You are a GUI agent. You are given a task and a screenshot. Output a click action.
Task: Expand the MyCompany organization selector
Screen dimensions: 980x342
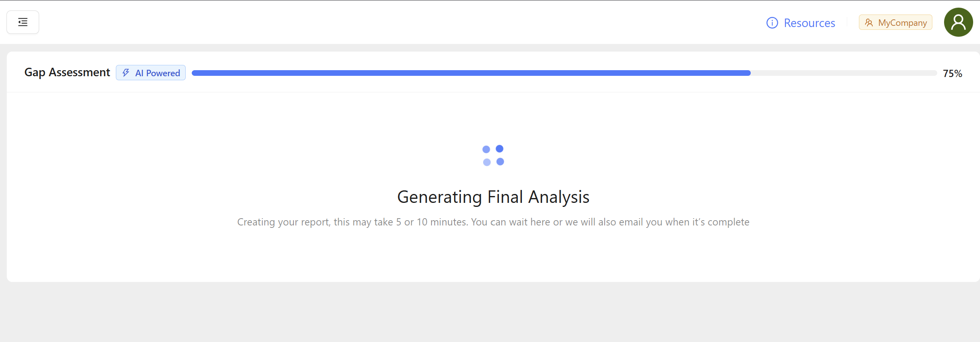point(895,23)
